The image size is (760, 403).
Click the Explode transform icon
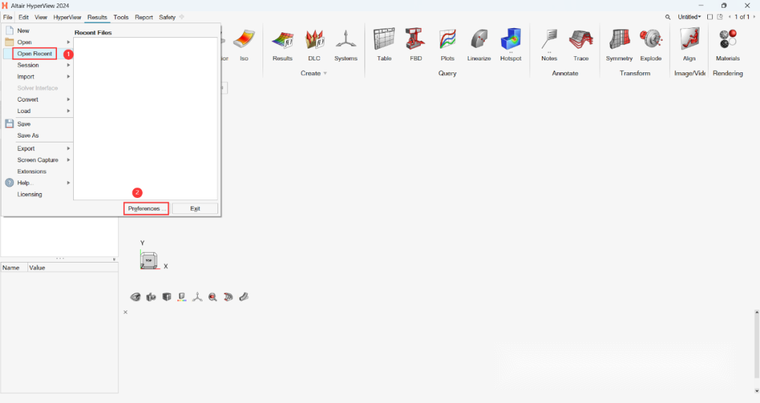(651, 43)
